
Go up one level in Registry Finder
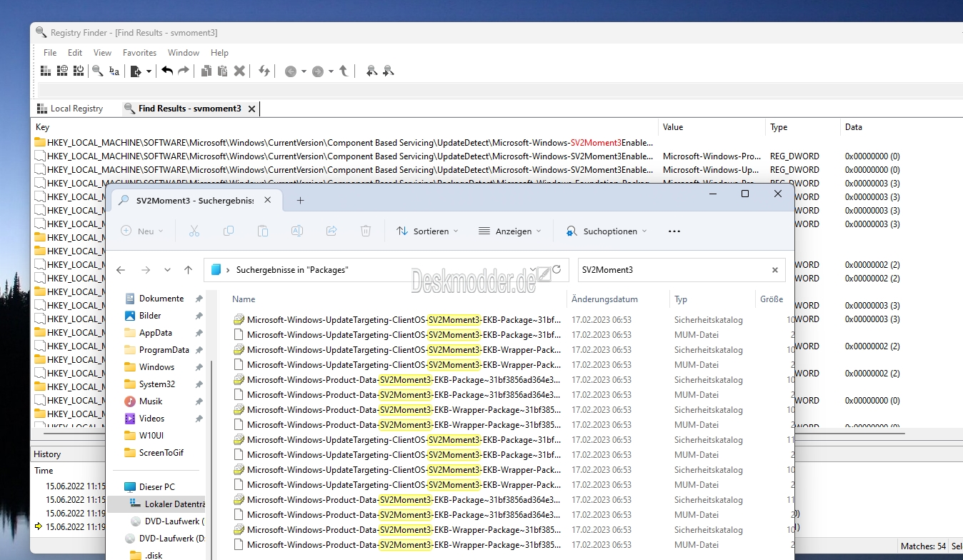(x=344, y=71)
